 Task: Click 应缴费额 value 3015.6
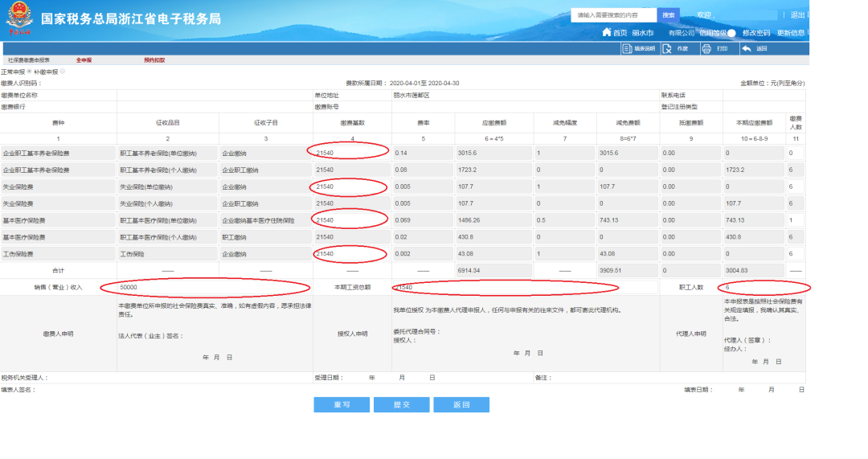(x=493, y=153)
